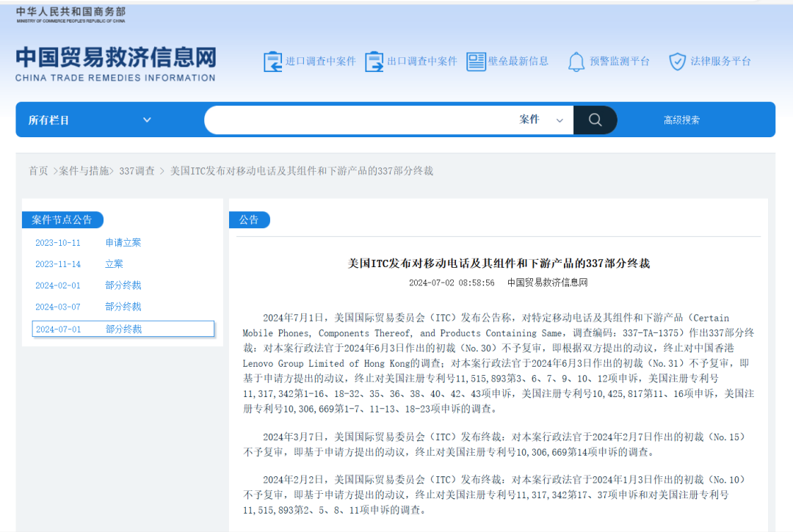Open 部分终裁 entry dated 2024-02-01

[123, 285]
